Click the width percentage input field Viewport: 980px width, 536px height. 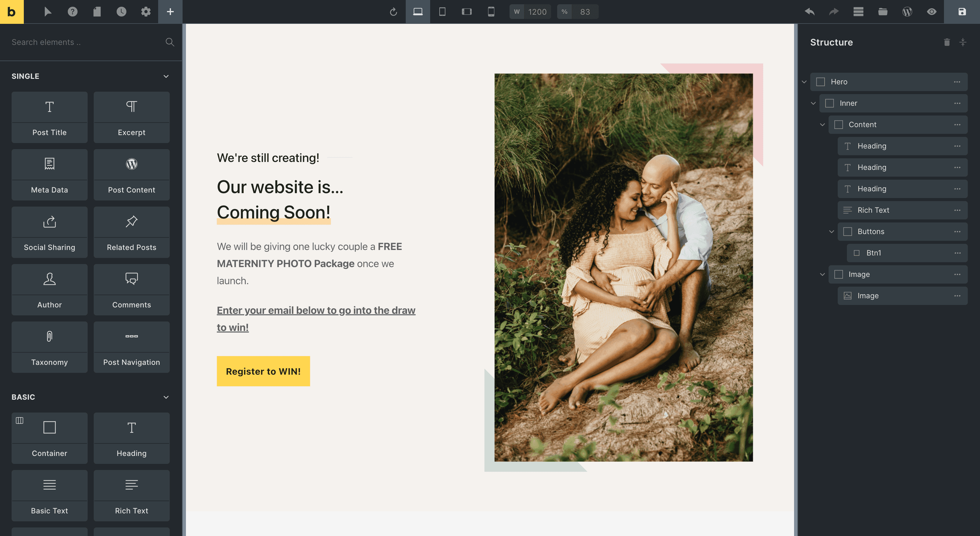584,11
